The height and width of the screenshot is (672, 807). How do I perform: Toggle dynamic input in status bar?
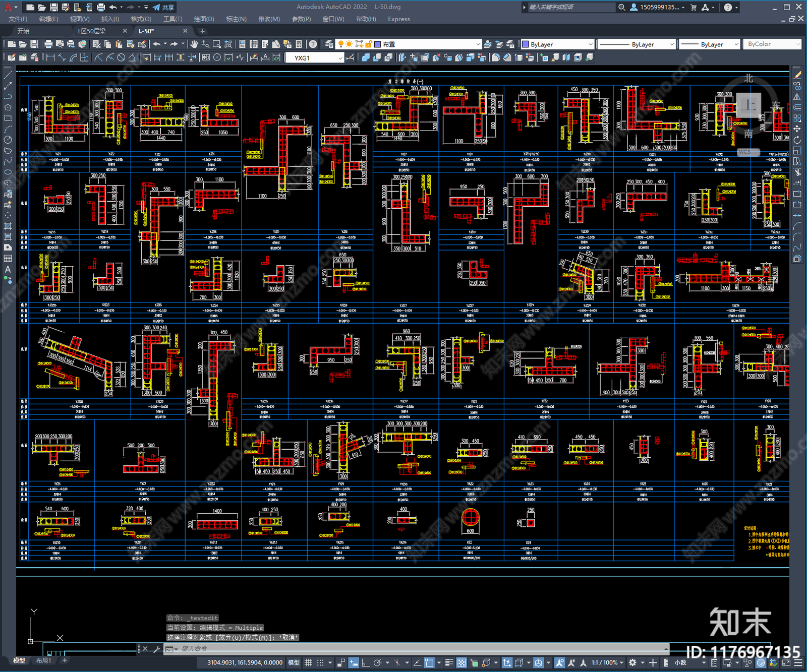[x=354, y=662]
